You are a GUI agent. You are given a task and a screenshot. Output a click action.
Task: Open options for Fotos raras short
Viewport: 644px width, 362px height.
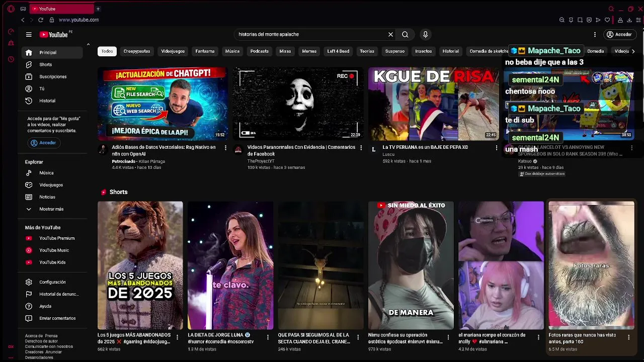pyautogui.click(x=628, y=337)
